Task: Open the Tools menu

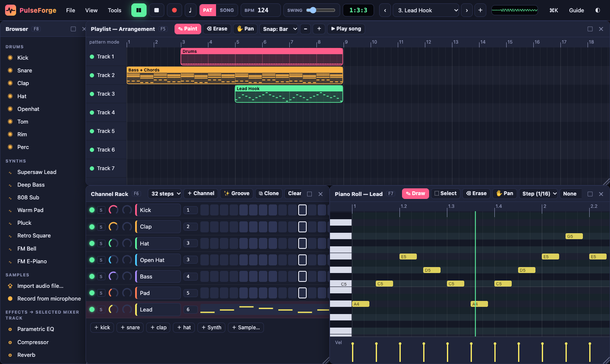Action: click(x=114, y=10)
